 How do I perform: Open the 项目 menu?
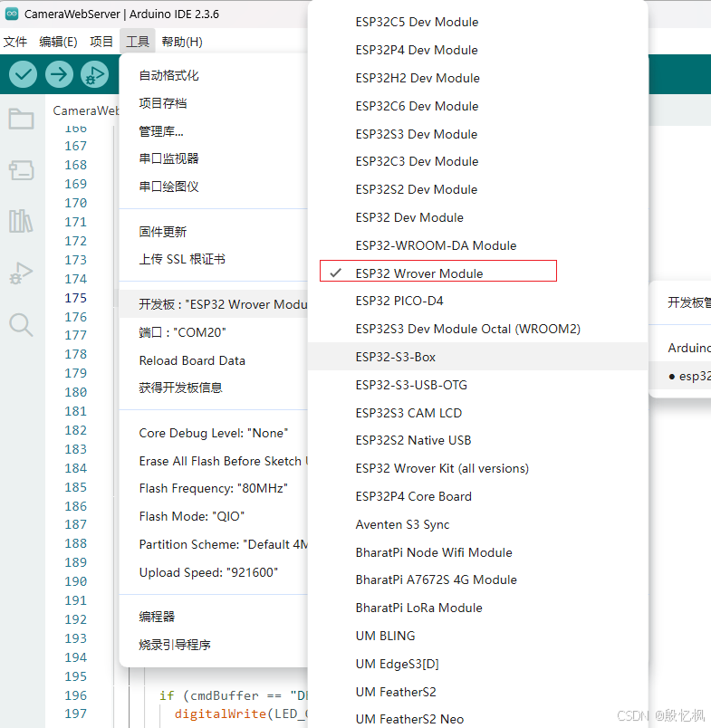click(x=101, y=42)
